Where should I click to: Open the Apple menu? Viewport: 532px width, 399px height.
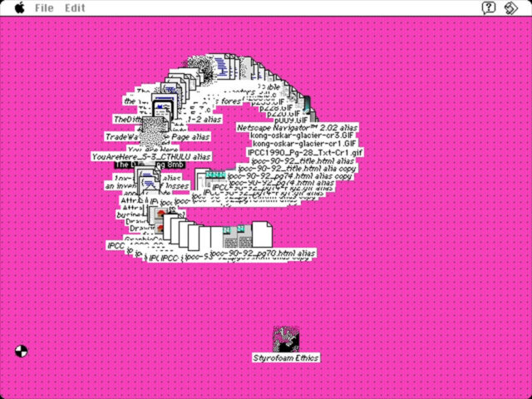[19, 7]
